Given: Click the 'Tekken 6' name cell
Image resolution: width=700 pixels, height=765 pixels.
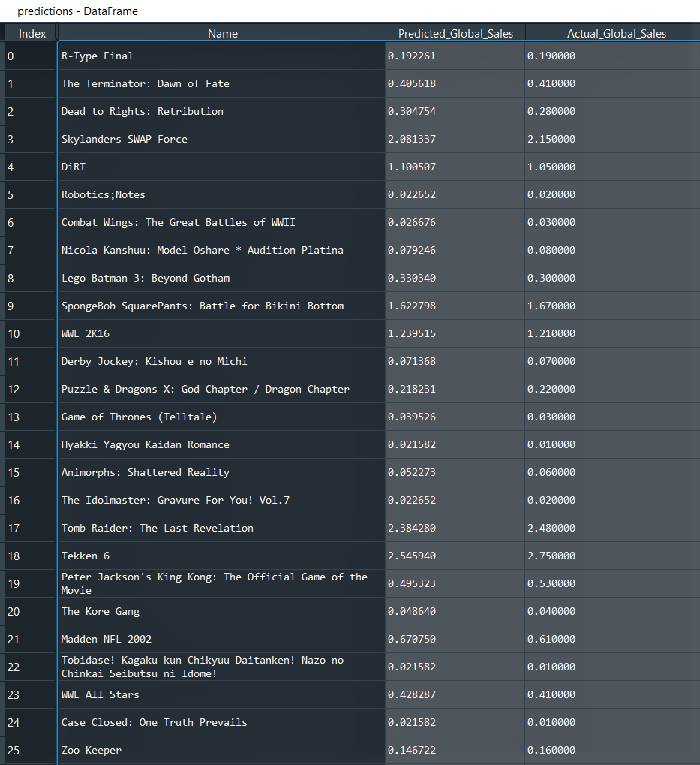Looking at the screenshot, I should coord(221,556).
